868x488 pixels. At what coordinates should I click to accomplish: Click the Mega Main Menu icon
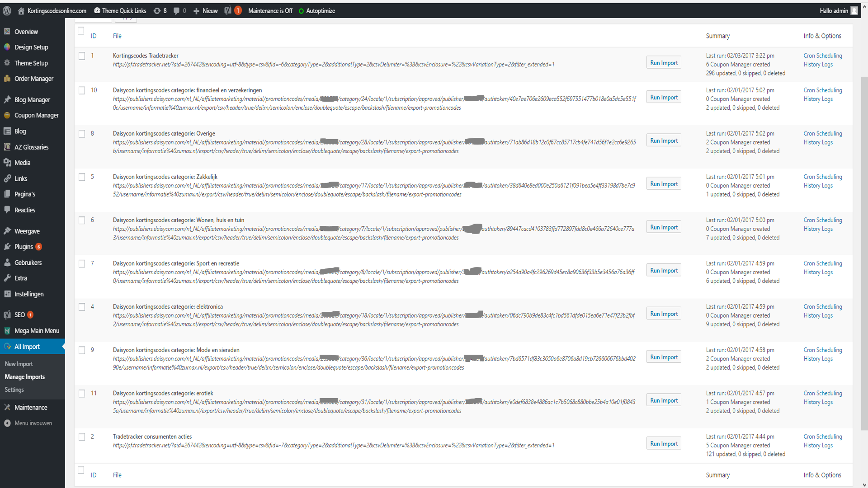point(7,331)
